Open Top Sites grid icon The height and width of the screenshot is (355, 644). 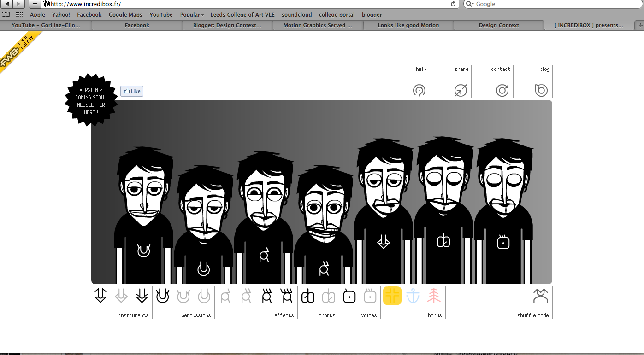click(19, 14)
